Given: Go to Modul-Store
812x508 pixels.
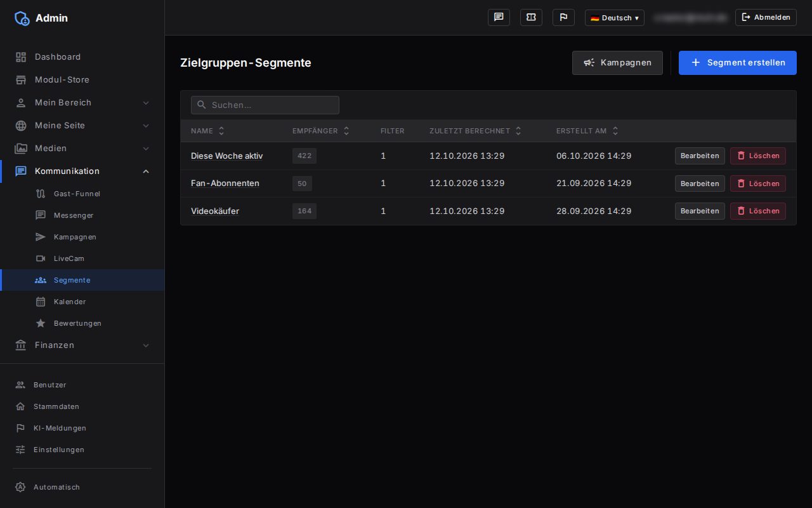Looking at the screenshot, I should pos(82,79).
